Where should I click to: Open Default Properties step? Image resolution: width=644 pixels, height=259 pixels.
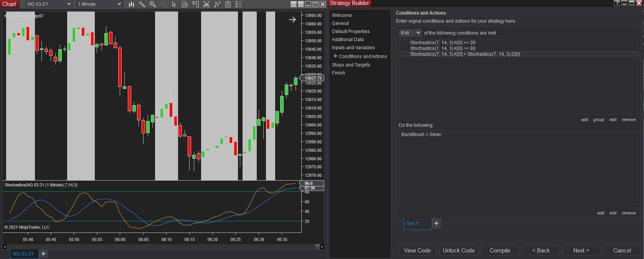pyautogui.click(x=351, y=32)
